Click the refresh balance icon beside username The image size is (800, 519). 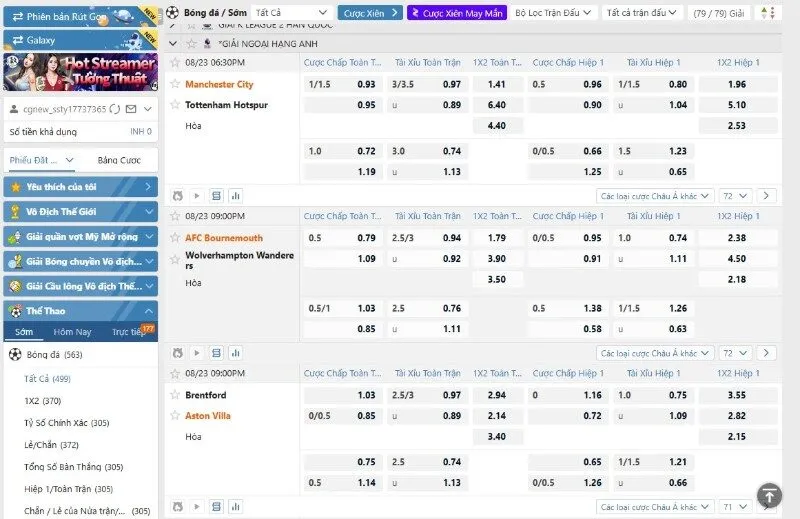coord(115,108)
